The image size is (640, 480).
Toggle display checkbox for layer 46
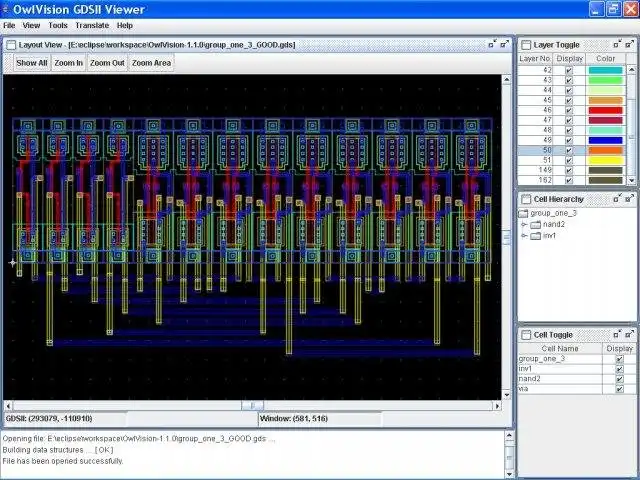tap(569, 110)
